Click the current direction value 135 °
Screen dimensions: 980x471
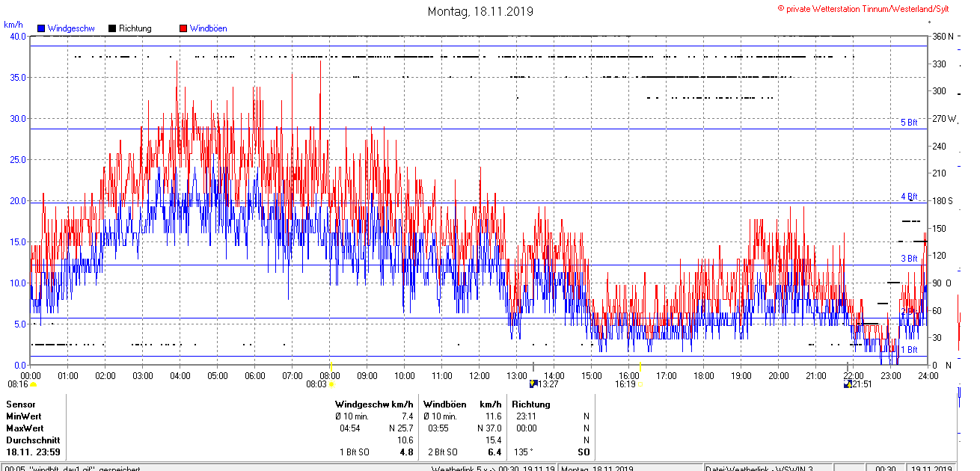(524, 452)
